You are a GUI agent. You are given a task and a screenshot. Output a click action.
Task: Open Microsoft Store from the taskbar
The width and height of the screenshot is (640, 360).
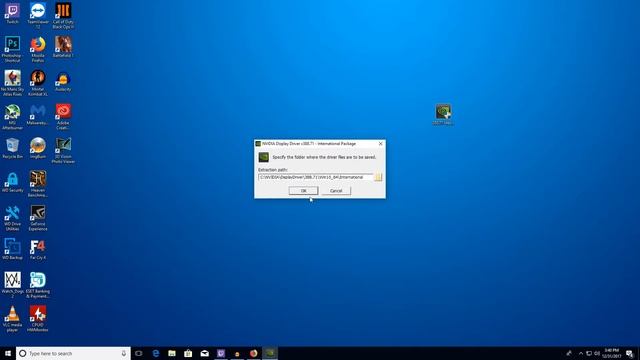(x=188, y=353)
